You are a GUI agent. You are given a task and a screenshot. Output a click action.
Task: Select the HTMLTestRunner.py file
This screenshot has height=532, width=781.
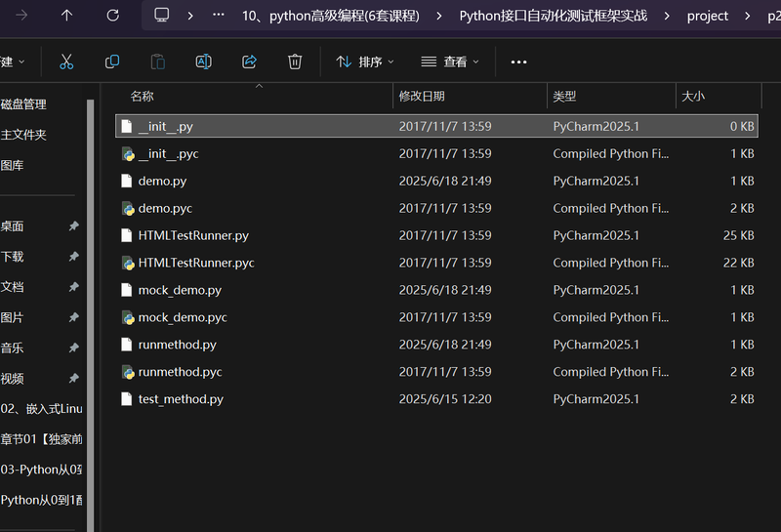click(x=193, y=235)
